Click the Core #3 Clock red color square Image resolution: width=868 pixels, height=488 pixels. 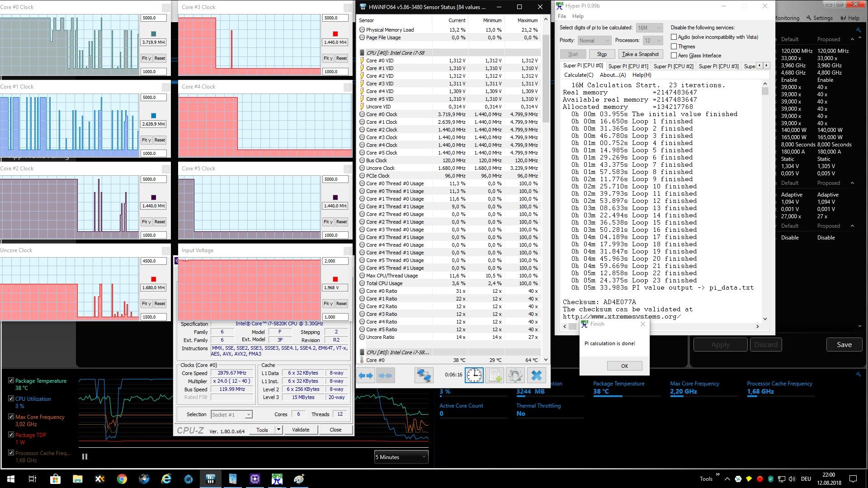click(335, 34)
